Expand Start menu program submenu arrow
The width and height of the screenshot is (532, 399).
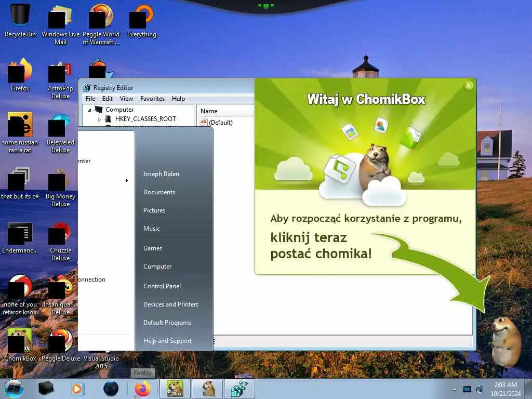pyautogui.click(x=127, y=180)
